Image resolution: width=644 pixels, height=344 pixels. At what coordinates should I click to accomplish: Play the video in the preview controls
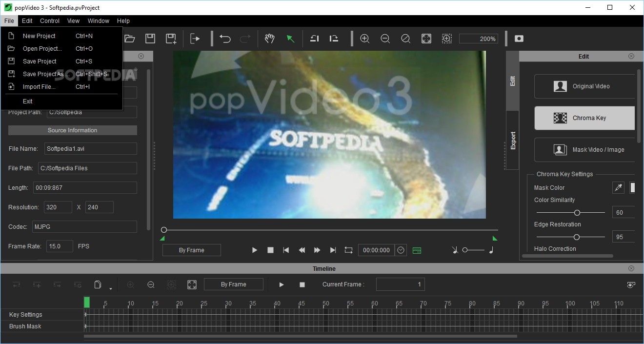point(254,250)
